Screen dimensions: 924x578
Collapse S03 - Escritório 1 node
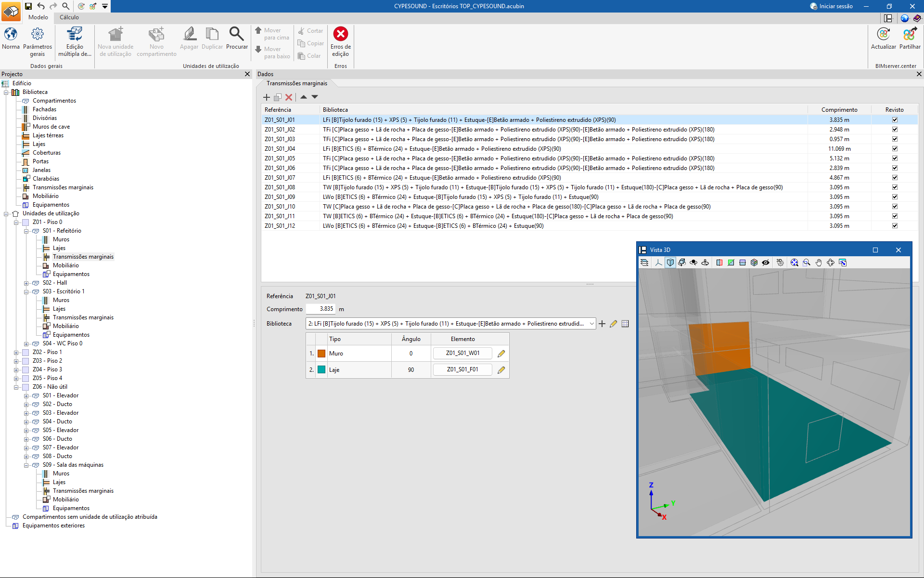point(26,291)
